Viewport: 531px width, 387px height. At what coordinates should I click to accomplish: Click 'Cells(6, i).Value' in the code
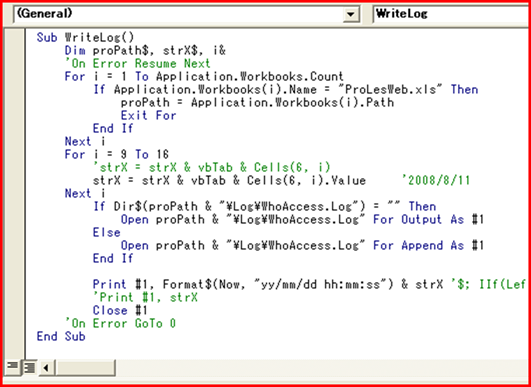click(x=306, y=180)
